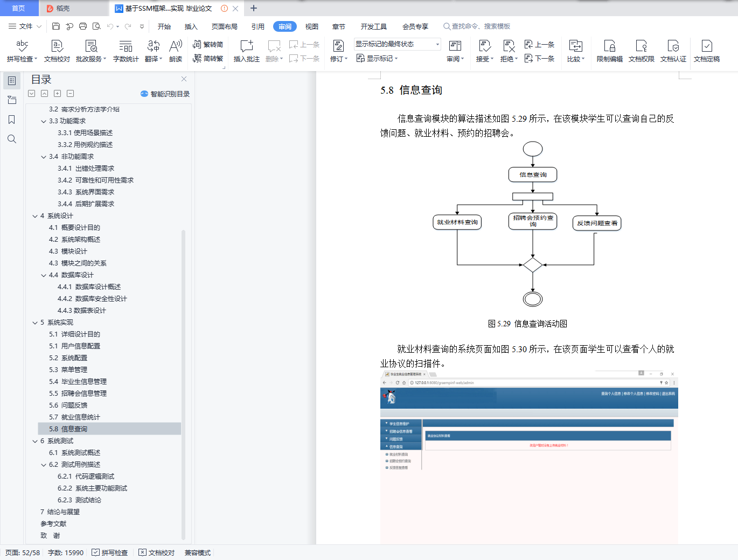Open the 比较 compare documents tool
Viewport: 738px width, 560px height.
[x=576, y=51]
